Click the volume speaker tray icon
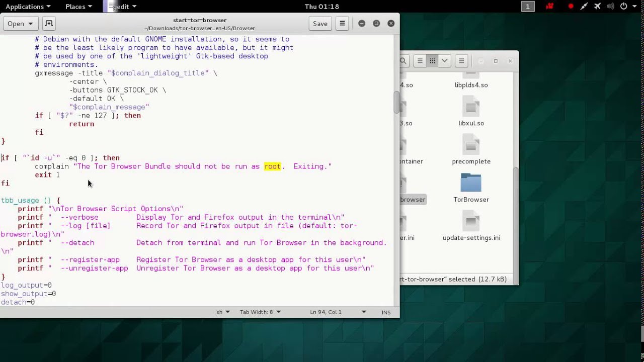644x362 pixels. [x=611, y=7]
